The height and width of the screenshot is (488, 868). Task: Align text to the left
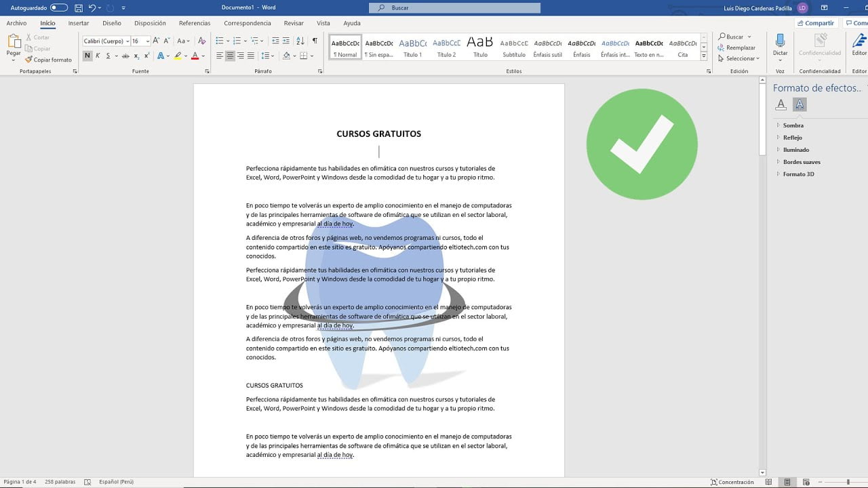pos(220,56)
